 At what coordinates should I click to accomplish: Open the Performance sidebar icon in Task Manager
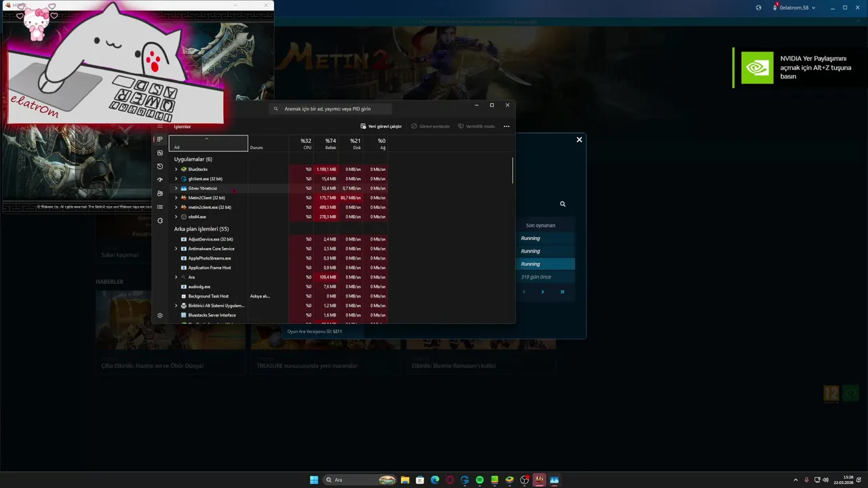(160, 152)
